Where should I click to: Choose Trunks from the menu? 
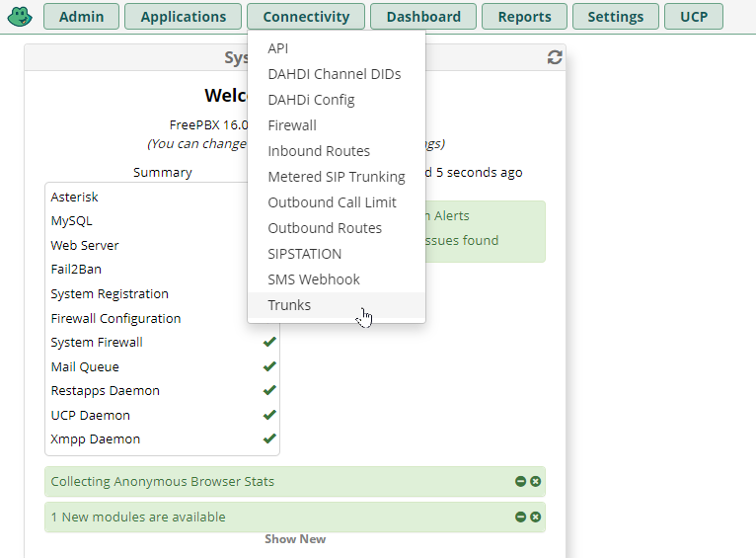337,305
